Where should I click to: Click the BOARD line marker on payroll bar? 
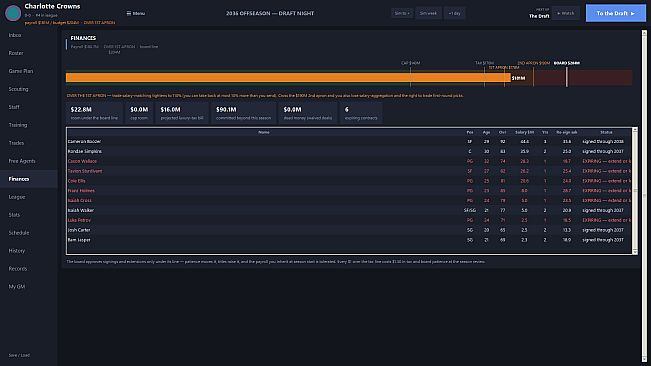tap(567, 77)
